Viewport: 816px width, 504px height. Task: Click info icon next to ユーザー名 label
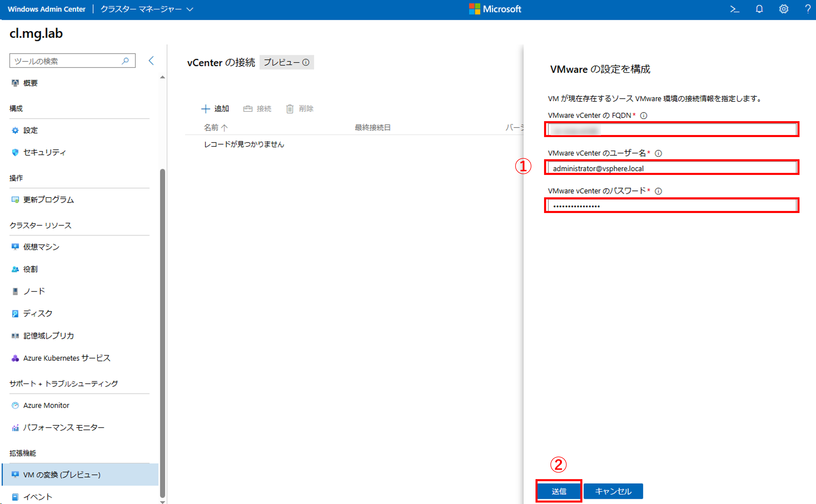point(658,153)
